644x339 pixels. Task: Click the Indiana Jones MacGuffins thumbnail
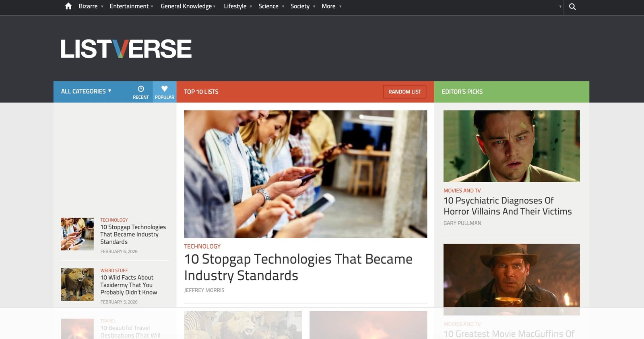tap(512, 279)
